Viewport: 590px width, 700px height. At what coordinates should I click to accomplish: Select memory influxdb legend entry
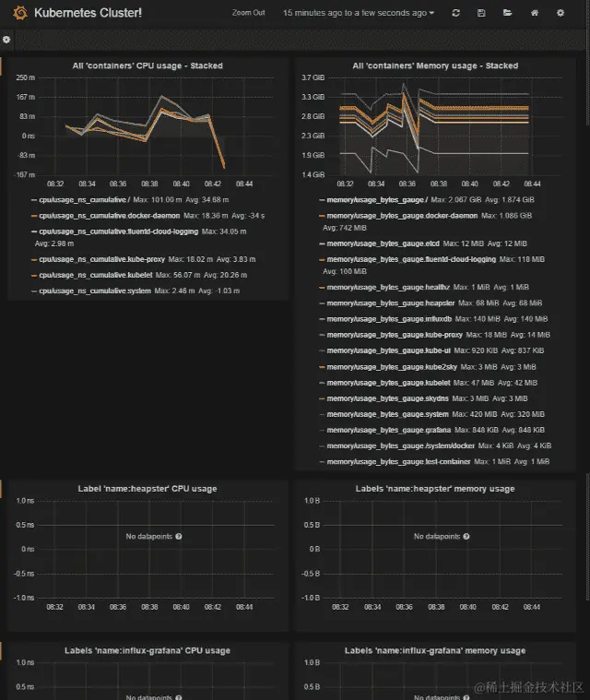(x=389, y=319)
